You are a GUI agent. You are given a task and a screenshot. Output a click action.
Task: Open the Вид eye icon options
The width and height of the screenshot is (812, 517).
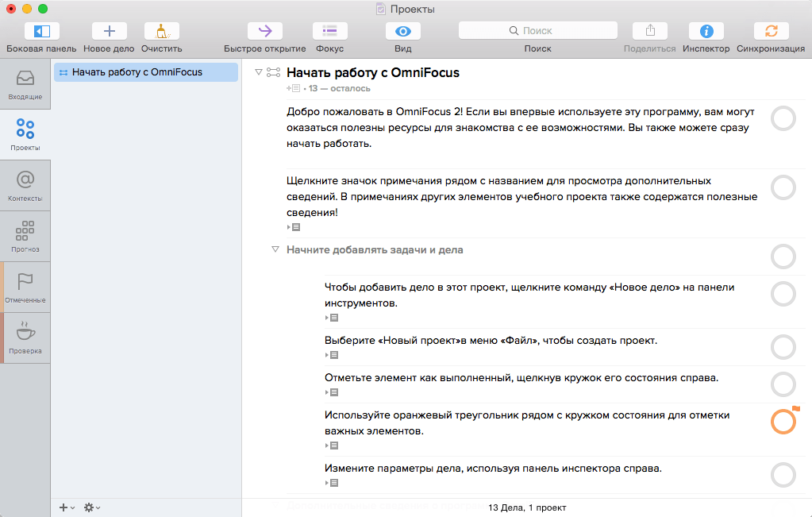pyautogui.click(x=403, y=31)
